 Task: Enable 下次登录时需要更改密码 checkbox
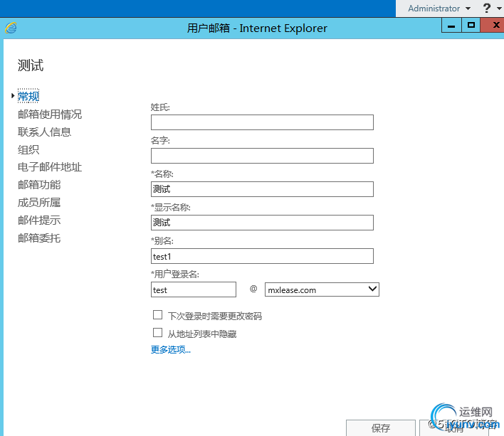(x=157, y=315)
